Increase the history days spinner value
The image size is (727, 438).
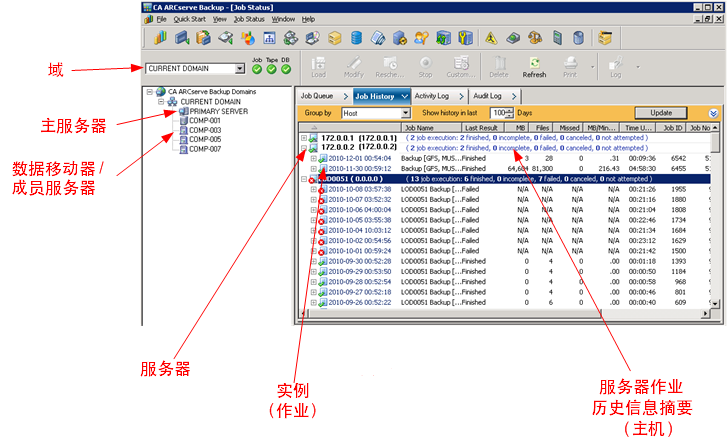pos(510,110)
